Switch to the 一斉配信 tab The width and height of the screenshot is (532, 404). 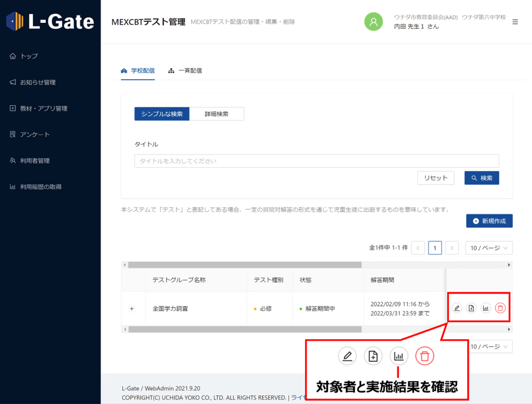click(185, 71)
